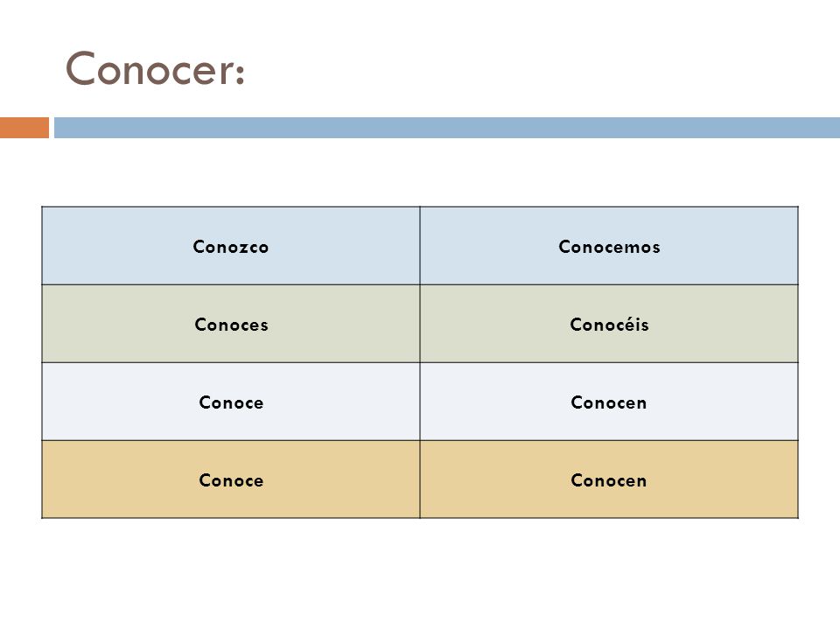Click the Conoces cell text
This screenshot has height=630, width=840.
click(x=231, y=324)
